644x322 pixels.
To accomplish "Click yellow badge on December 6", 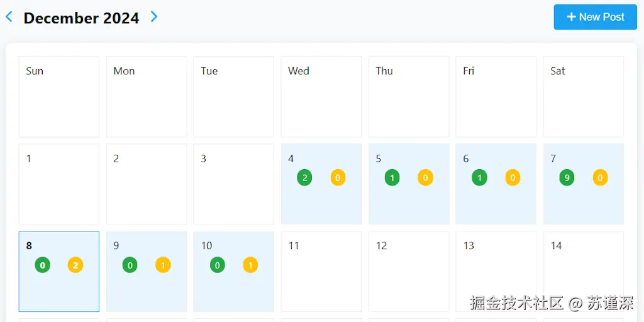I will (513, 178).
